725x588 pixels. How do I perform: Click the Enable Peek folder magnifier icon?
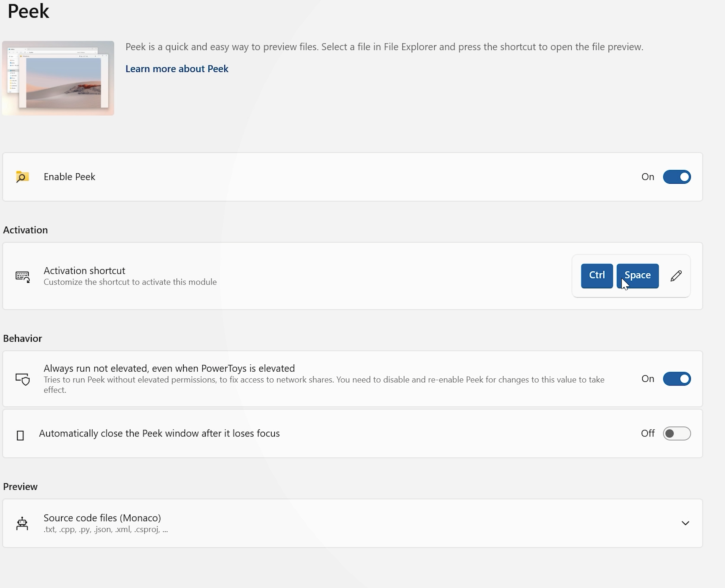tap(22, 177)
